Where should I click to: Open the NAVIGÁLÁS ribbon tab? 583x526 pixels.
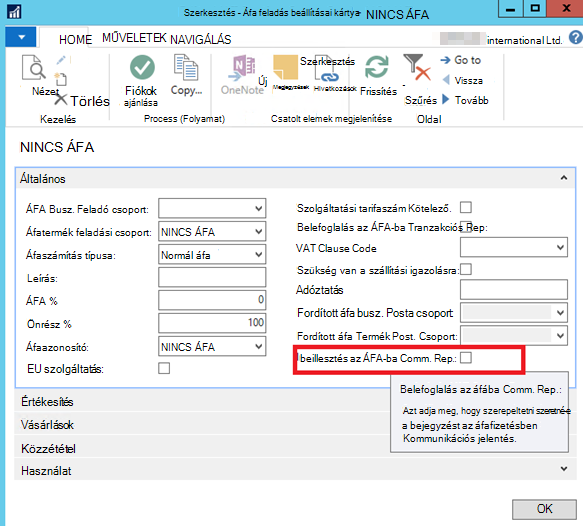201,39
